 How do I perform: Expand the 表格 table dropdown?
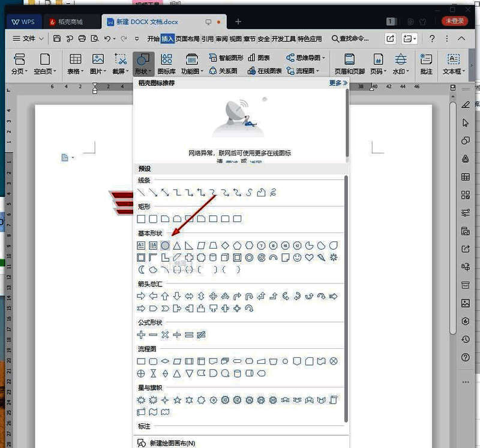[76, 71]
